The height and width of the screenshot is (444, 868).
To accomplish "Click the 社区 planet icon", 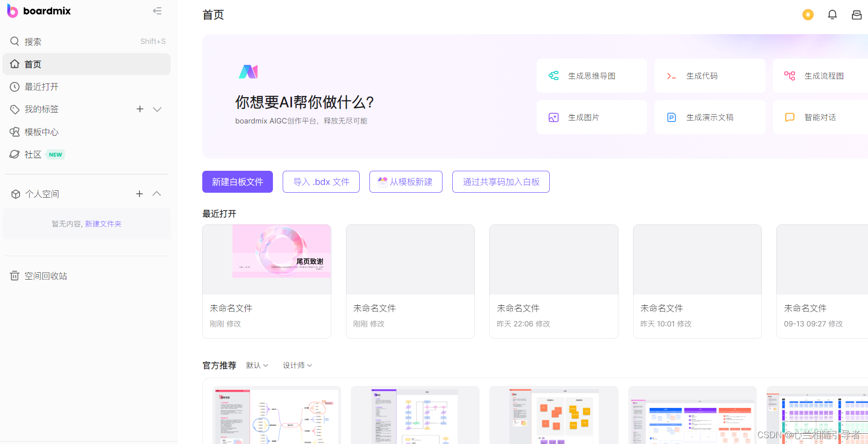I will click(x=15, y=155).
